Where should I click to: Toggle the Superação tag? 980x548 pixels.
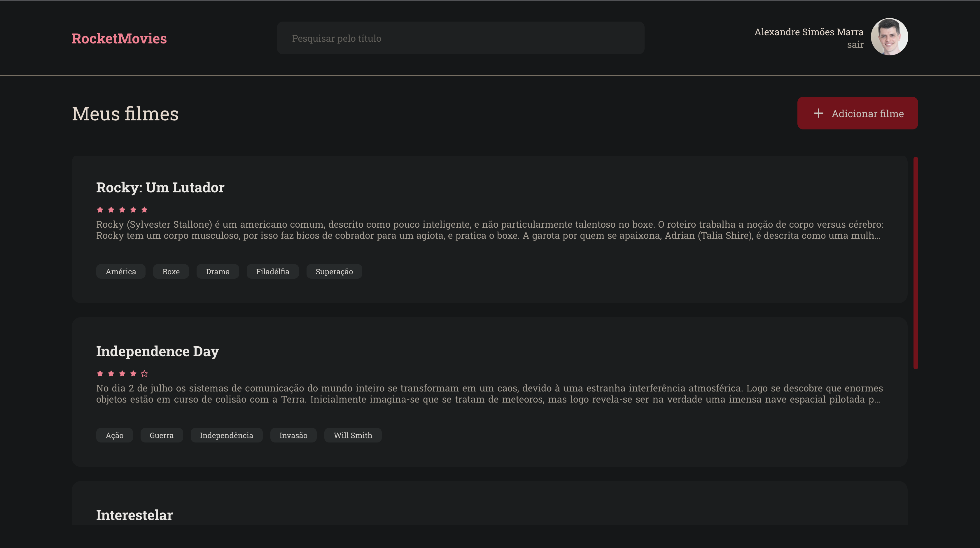coord(334,272)
